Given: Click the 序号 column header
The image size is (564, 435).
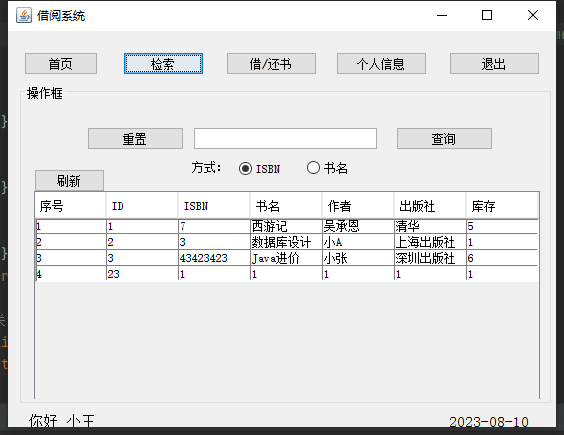Looking at the screenshot, I should 70,206.
